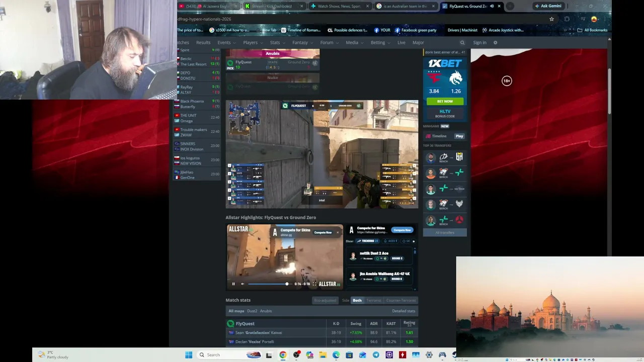The width and height of the screenshot is (644, 362).
Task: Bookmark this page with the star icon
Action: pos(551,19)
